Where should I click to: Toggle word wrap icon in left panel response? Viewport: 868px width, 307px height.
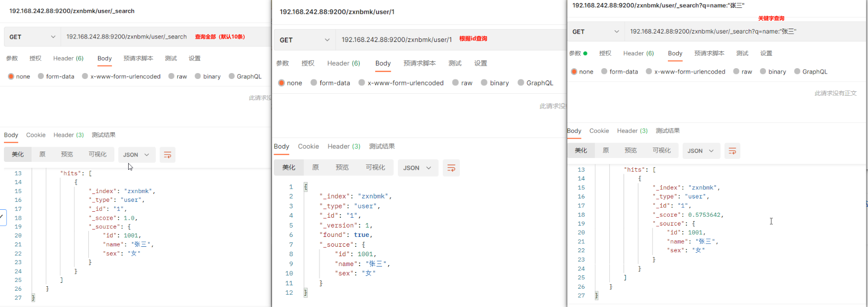pyautogui.click(x=168, y=155)
